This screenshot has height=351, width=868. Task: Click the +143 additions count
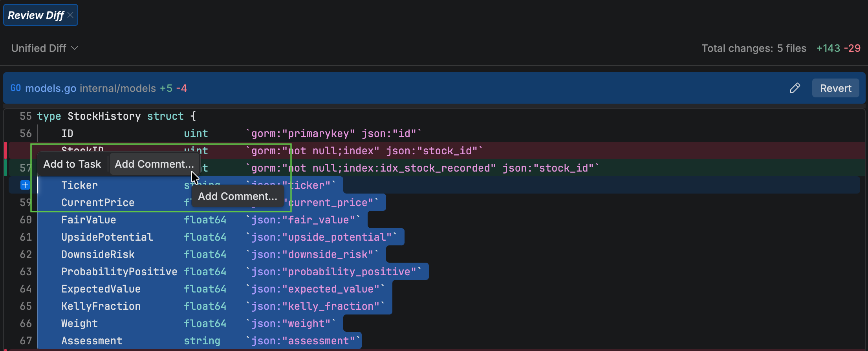(x=828, y=48)
